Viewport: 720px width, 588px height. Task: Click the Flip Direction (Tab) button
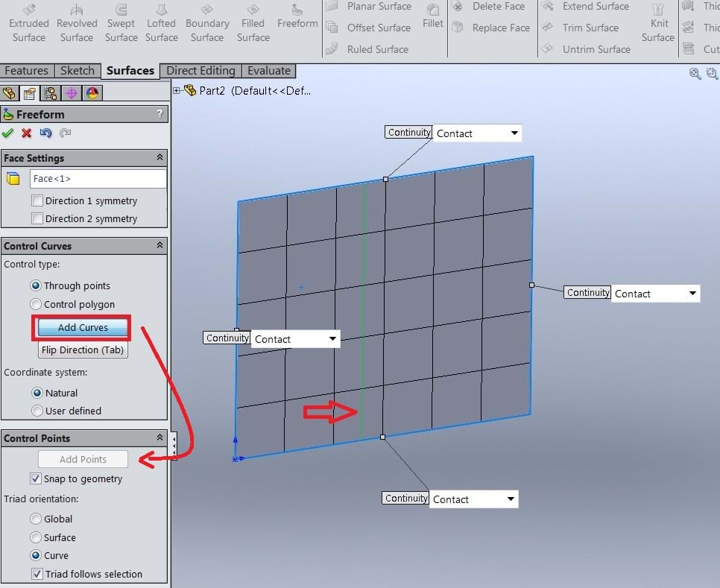click(83, 350)
